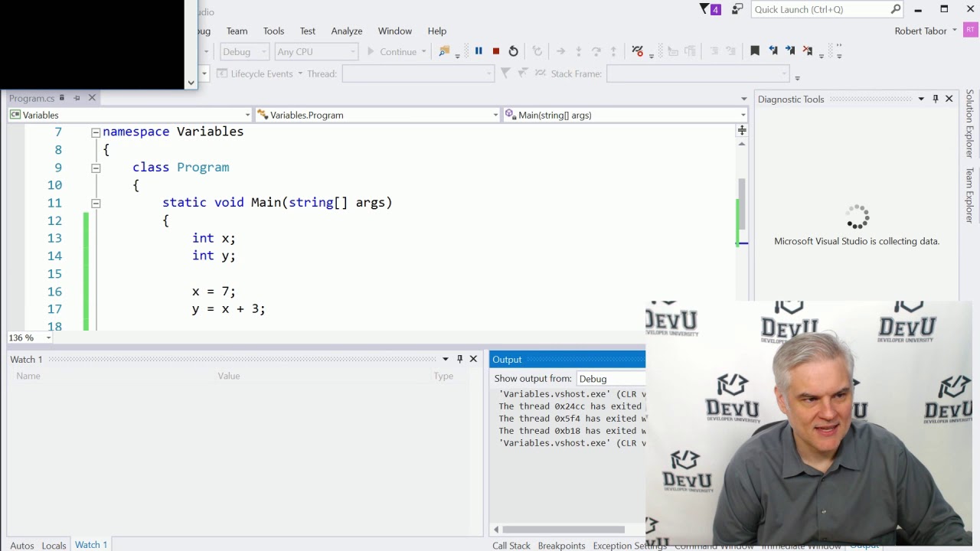Click the Value column header in Watch
The image size is (980, 551).
[x=229, y=376]
